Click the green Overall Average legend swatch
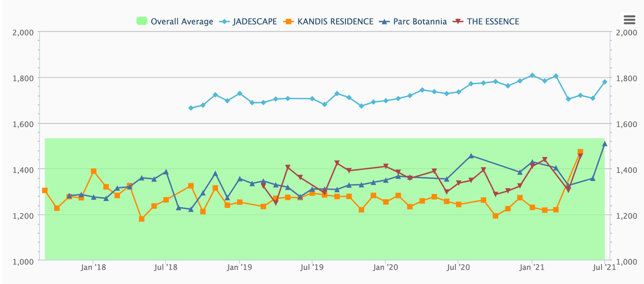The height and width of the screenshot is (284, 644). pyautogui.click(x=142, y=22)
